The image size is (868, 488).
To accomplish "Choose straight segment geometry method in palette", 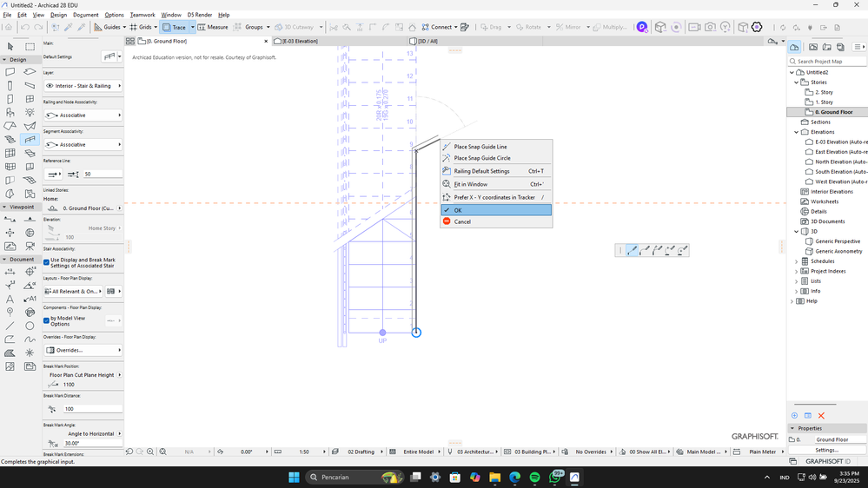I will (633, 251).
